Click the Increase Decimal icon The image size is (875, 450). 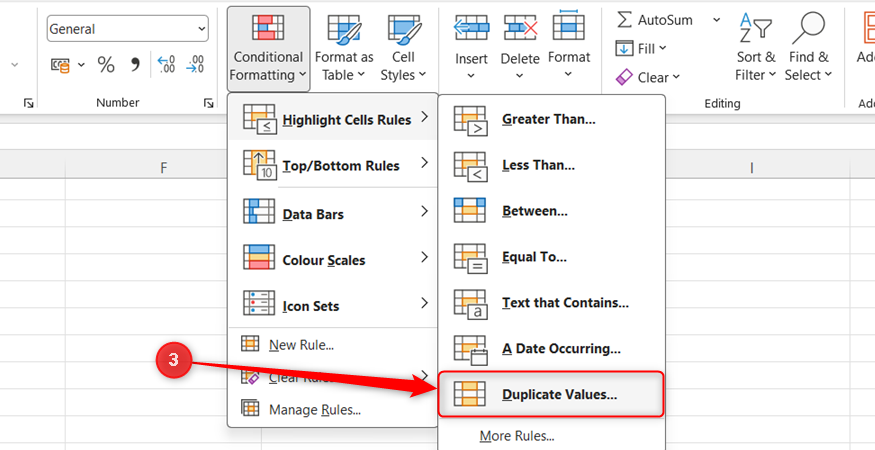click(x=166, y=65)
